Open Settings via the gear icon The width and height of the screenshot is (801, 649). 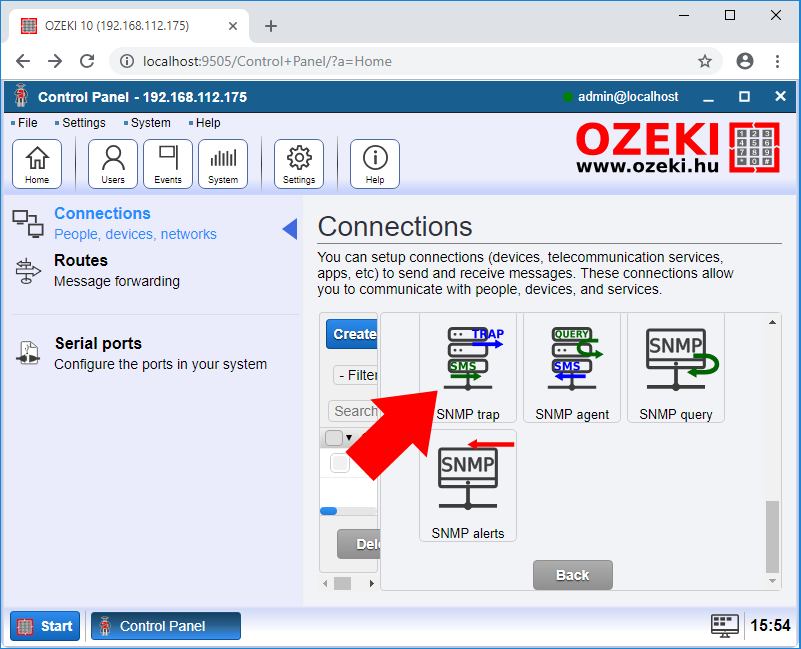tap(298, 163)
